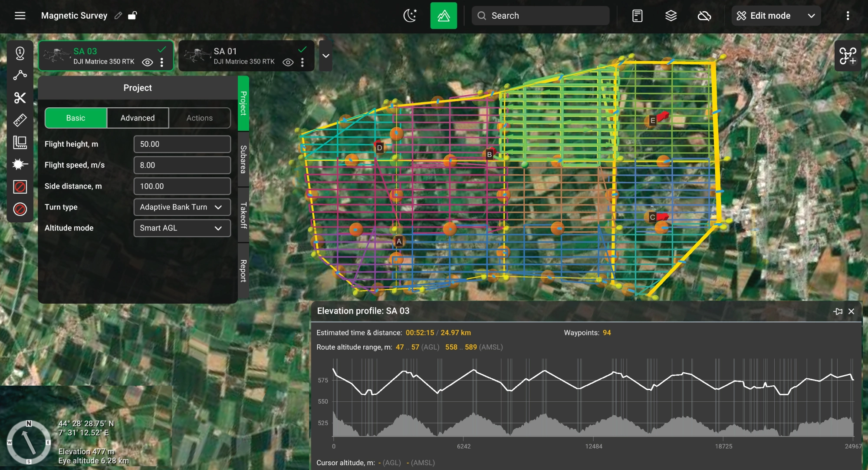
Task: Click the compass to reset north
Action: (x=29, y=443)
